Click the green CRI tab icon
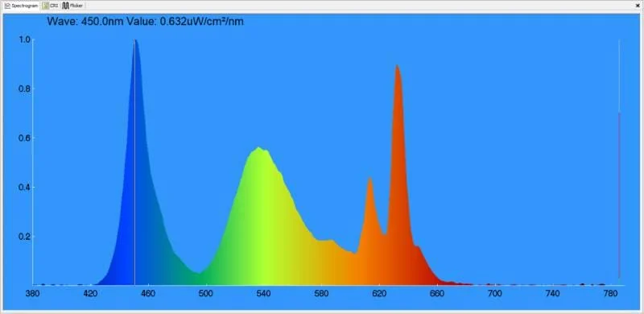Screen dimensions: 644x314 click(x=46, y=6)
